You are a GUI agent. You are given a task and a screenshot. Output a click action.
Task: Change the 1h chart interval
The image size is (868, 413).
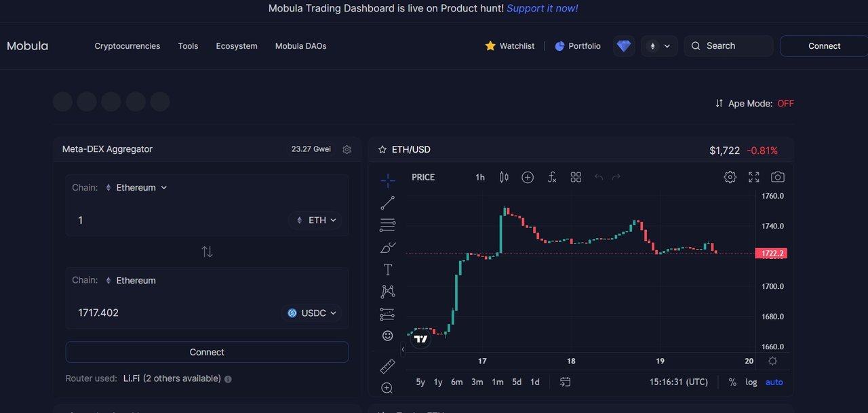tap(480, 177)
